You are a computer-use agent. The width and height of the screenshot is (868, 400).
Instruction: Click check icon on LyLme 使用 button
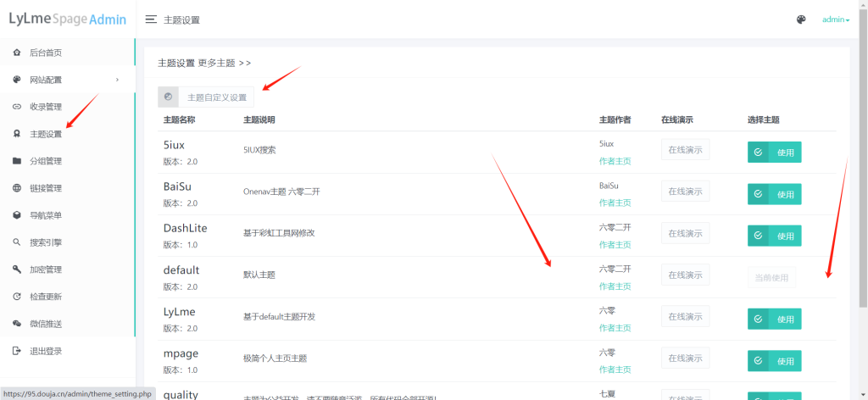(759, 319)
